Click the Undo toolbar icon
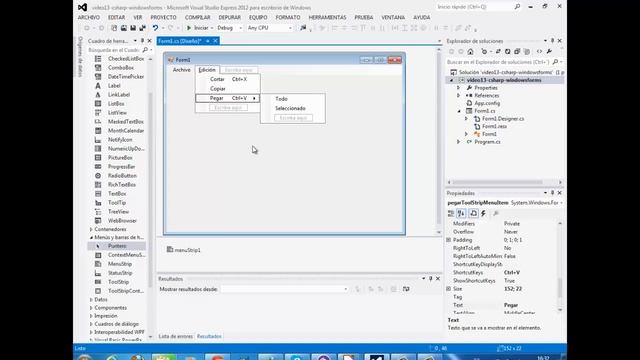The width and height of the screenshot is (640, 360). point(155,28)
